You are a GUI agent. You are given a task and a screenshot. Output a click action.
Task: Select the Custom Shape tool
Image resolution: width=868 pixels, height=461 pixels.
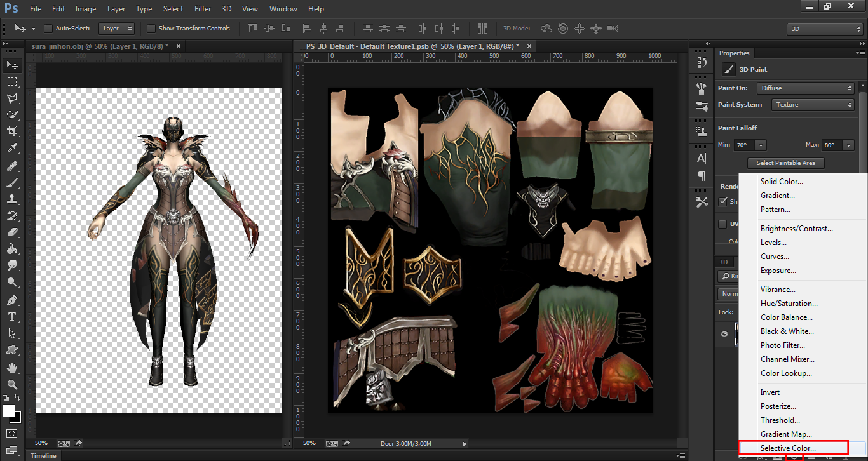tap(12, 350)
